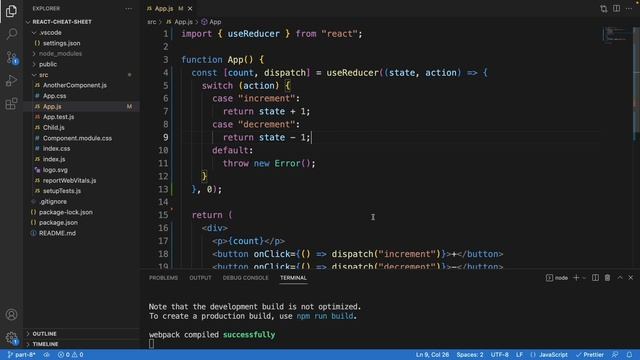The image size is (640, 360).
Task: Select the node terminal instance
Action: (x=557, y=278)
